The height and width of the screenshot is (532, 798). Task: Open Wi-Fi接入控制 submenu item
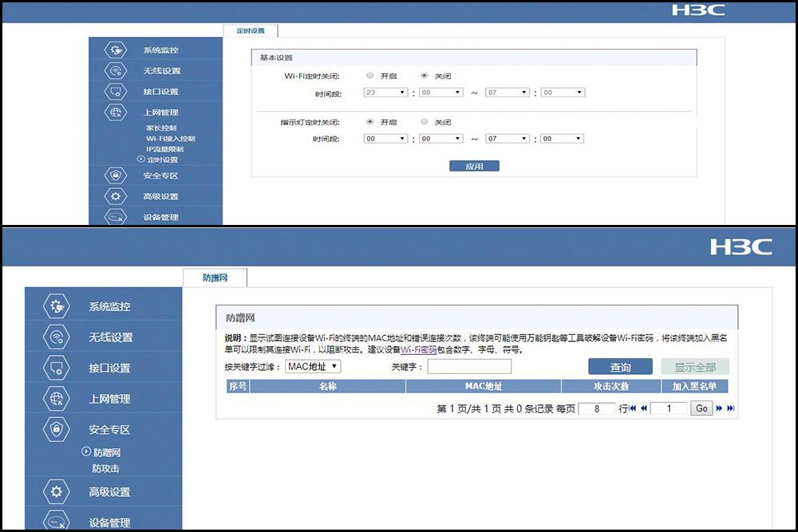(171, 138)
